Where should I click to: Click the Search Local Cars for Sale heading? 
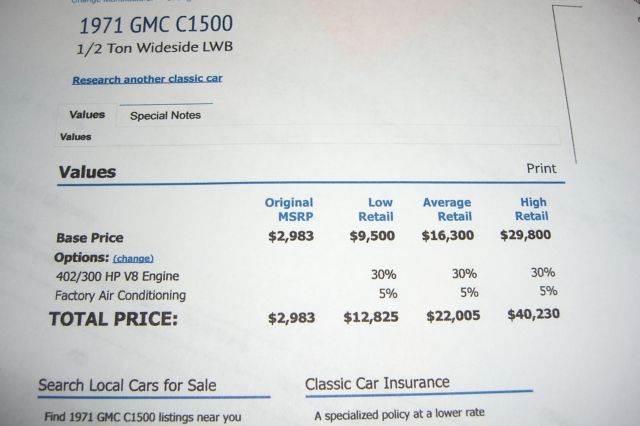click(x=127, y=385)
